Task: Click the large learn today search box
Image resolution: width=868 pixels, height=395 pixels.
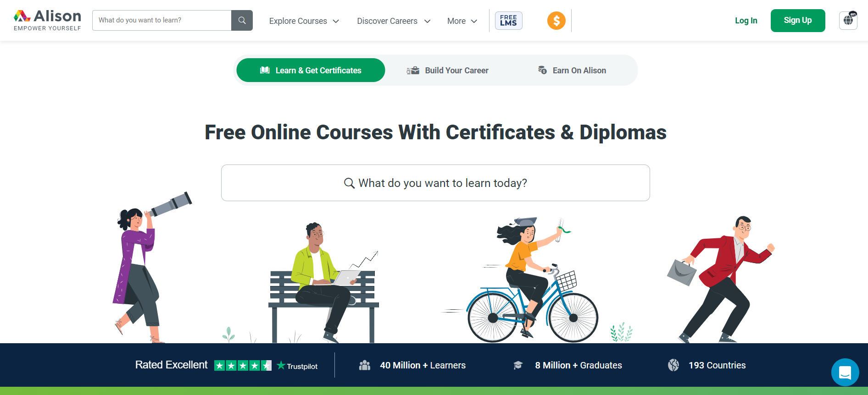Action: (x=435, y=183)
